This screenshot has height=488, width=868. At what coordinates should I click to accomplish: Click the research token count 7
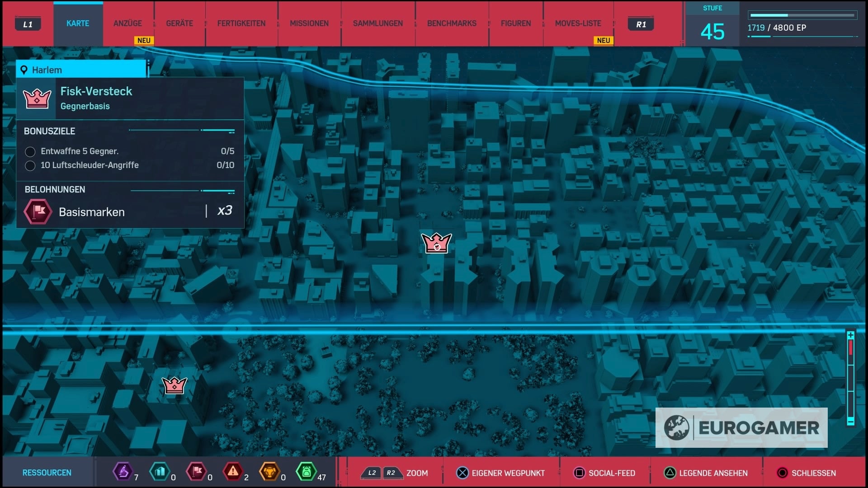(x=136, y=477)
